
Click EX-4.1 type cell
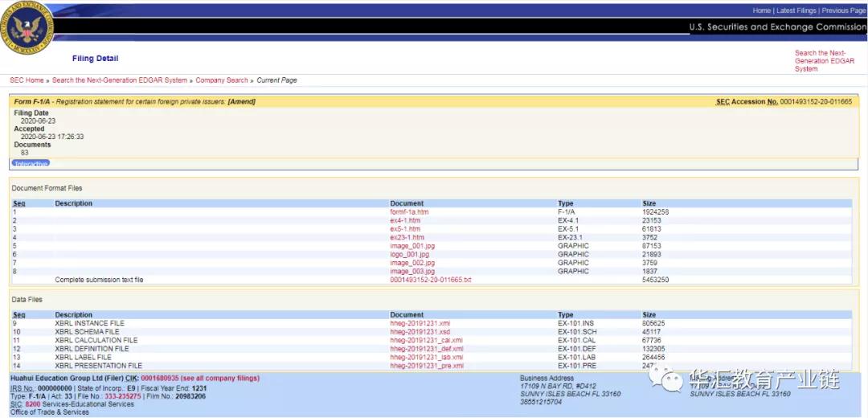[x=568, y=220]
